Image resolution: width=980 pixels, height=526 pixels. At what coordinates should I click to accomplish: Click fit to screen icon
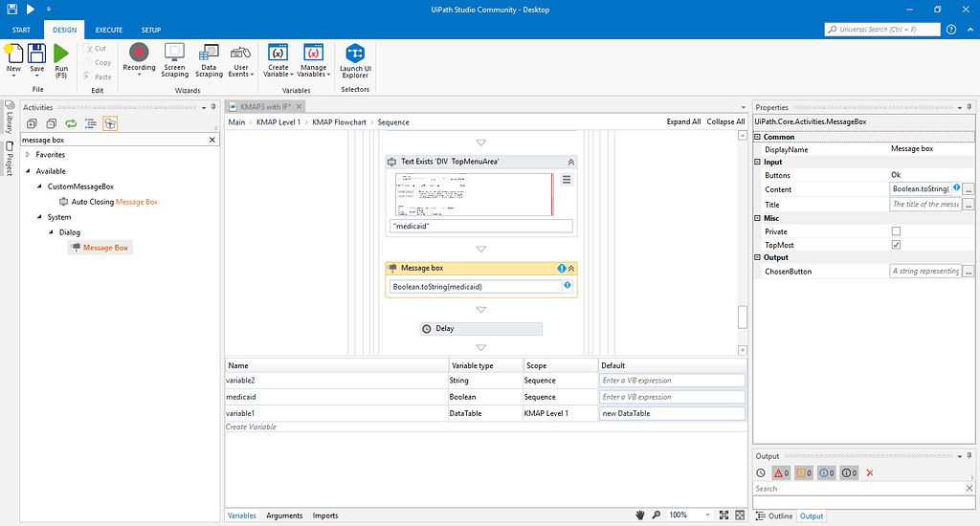724,515
